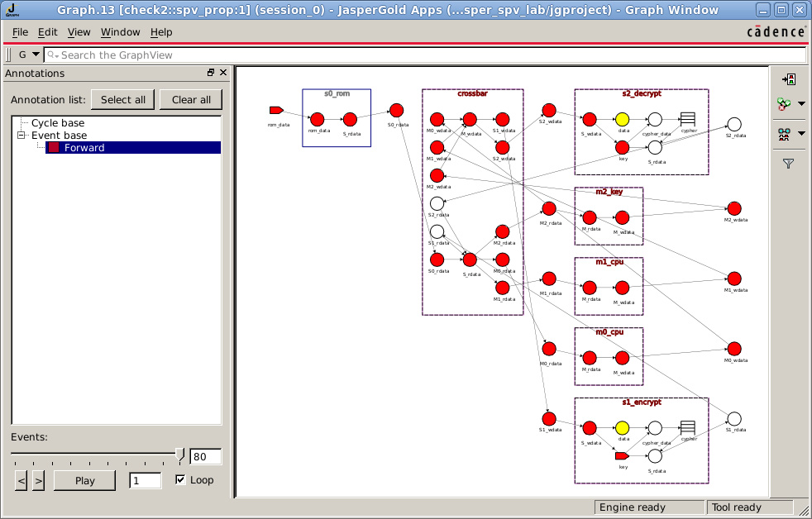Click the Select all button
812x519 pixels.
click(x=122, y=100)
